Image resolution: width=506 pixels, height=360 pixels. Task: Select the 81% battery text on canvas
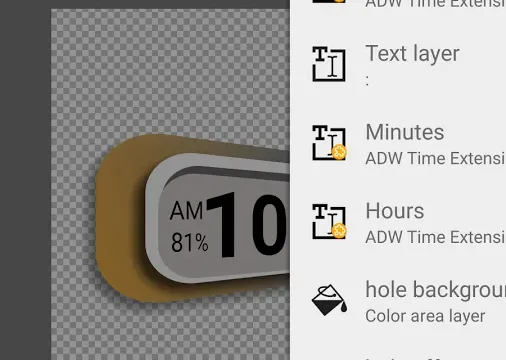coord(190,242)
